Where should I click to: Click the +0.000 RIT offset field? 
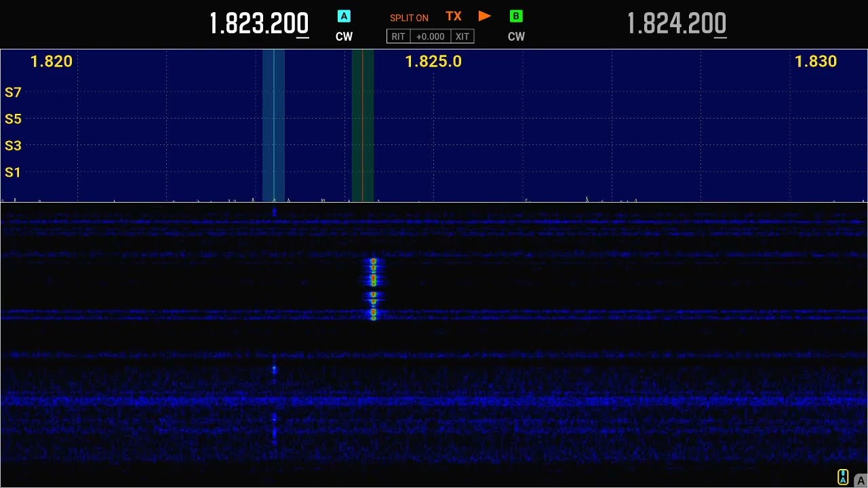click(431, 37)
